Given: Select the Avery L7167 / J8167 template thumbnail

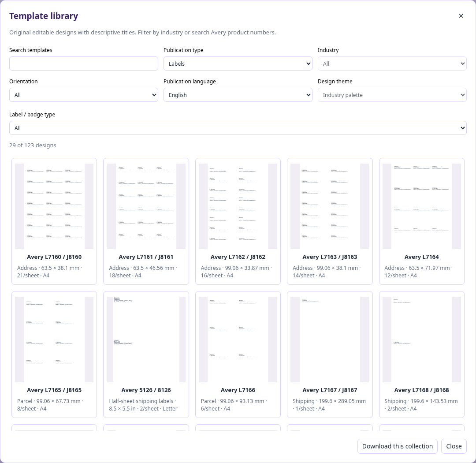Looking at the screenshot, I should [330, 340].
